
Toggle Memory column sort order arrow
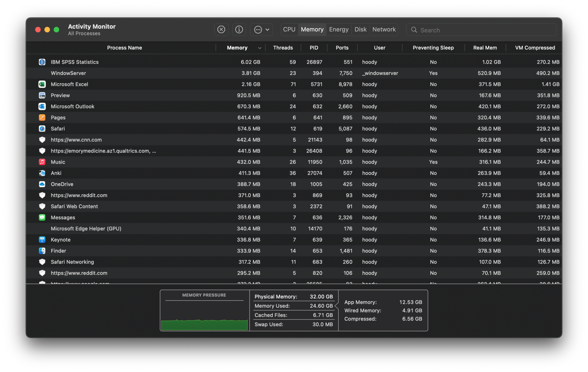click(x=260, y=48)
